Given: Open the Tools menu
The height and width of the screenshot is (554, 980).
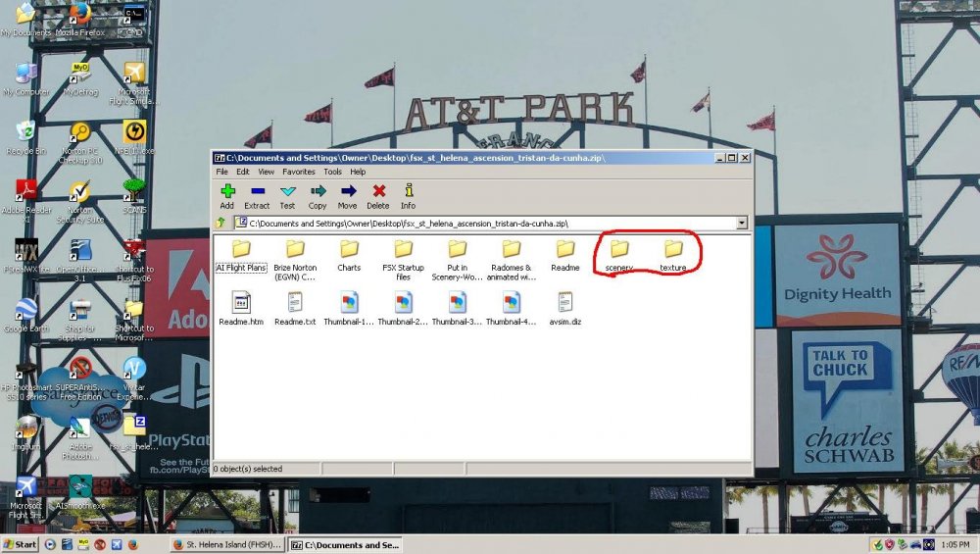Looking at the screenshot, I should click(332, 172).
